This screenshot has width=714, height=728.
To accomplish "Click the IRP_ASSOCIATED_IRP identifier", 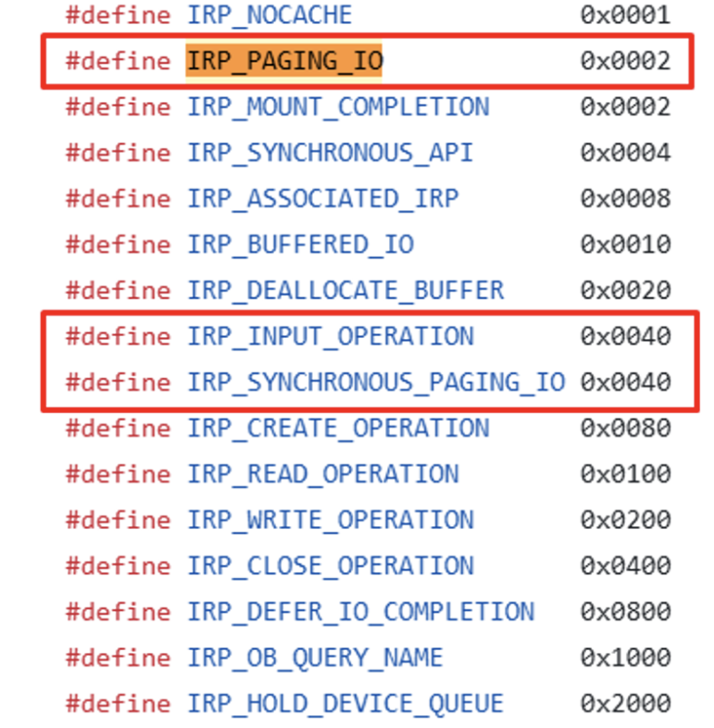I will click(322, 198).
